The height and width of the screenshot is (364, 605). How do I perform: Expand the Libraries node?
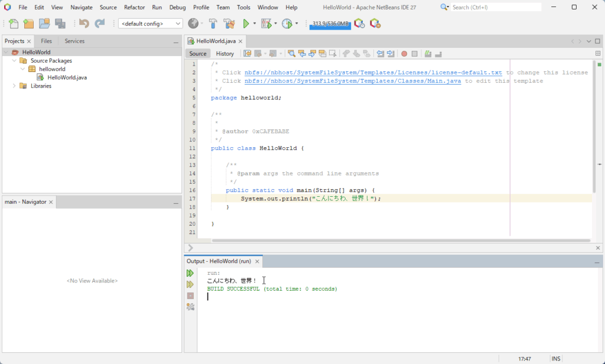tap(14, 86)
